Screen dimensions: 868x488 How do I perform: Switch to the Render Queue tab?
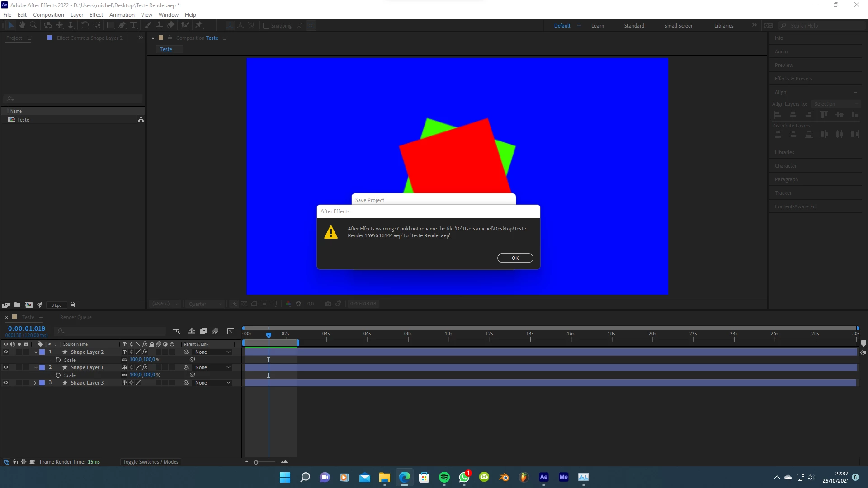point(75,317)
